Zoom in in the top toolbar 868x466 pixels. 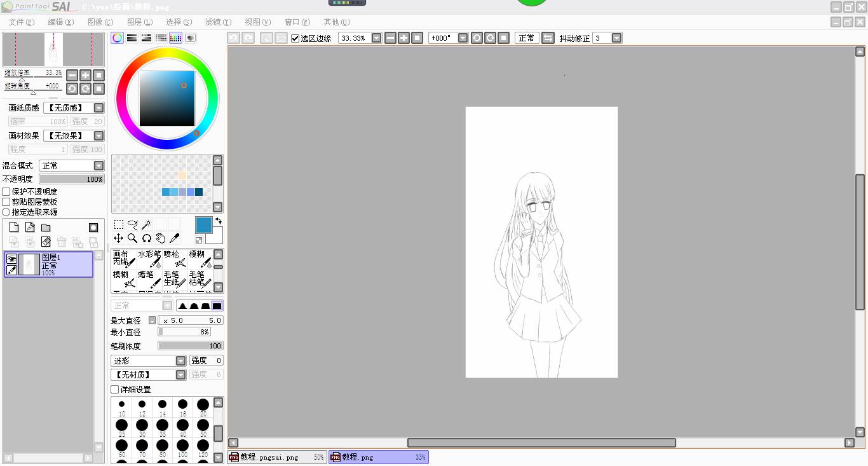coord(403,38)
